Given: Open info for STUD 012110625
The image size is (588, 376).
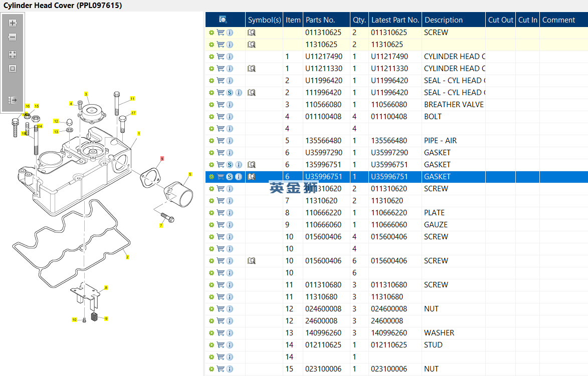Looking at the screenshot, I should (230, 345).
